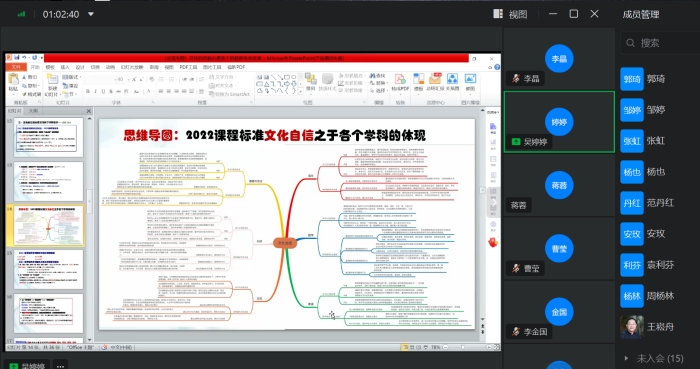Viewport: 700px width, 369px height.
Task: Click the search magnifier icon in members panel
Action: click(630, 43)
